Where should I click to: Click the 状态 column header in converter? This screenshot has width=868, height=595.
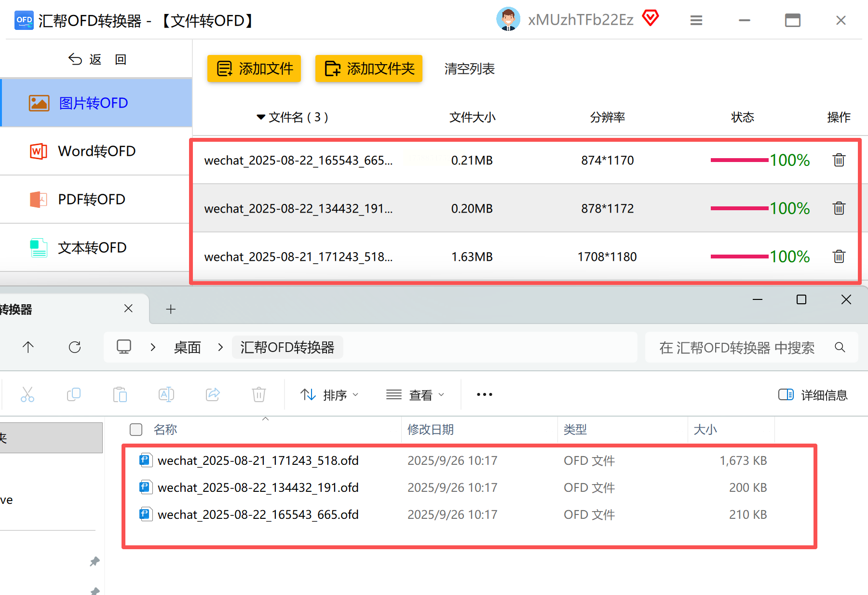743,117
